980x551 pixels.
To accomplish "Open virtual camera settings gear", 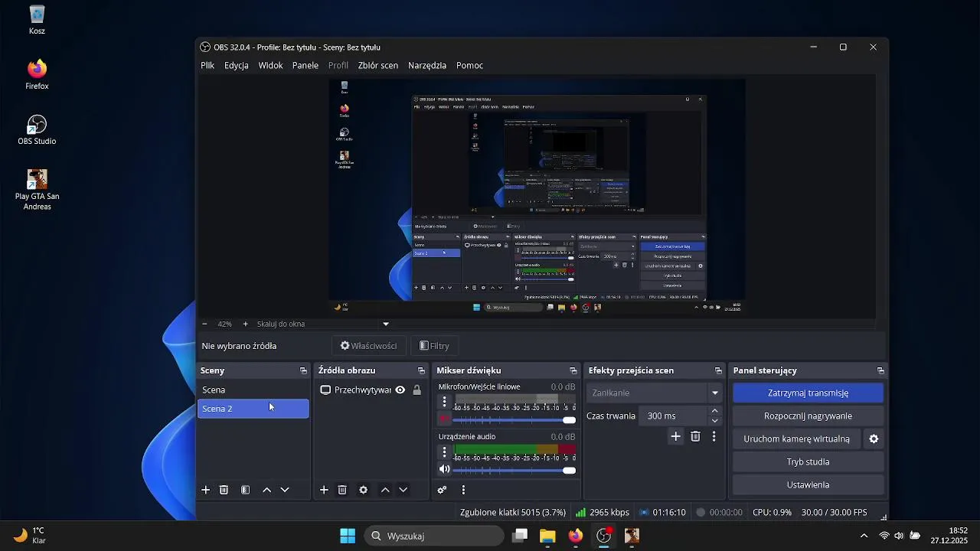I will (874, 439).
